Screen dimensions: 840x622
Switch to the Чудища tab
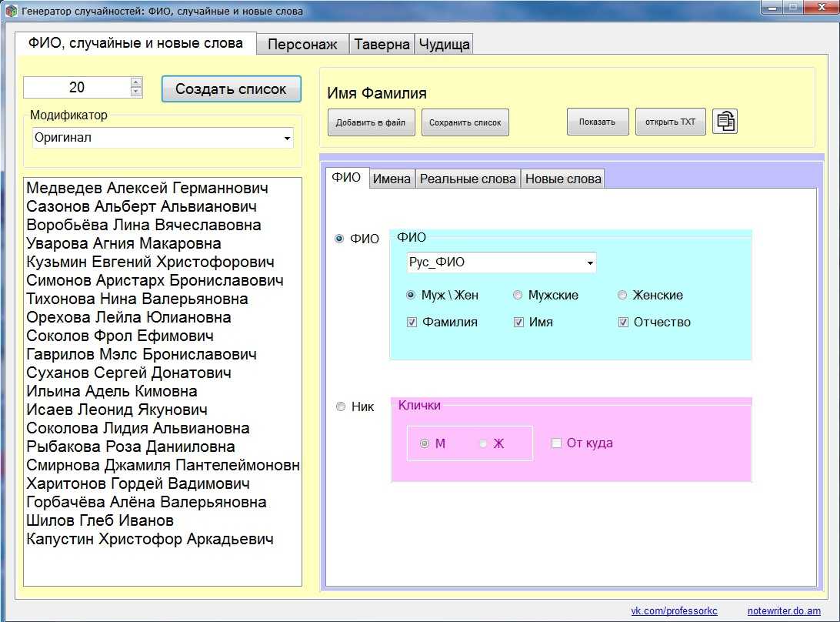[444, 44]
